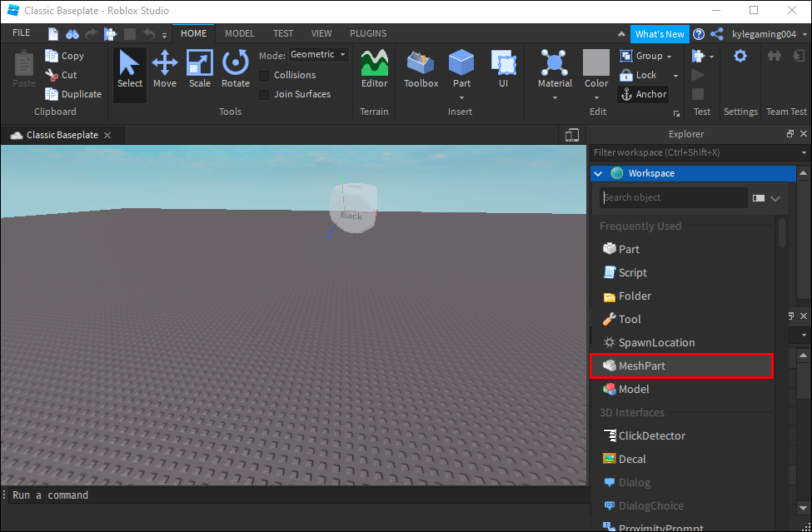This screenshot has height=532, width=812.
Task: Switch to the PLUGINS tab
Action: [x=367, y=33]
